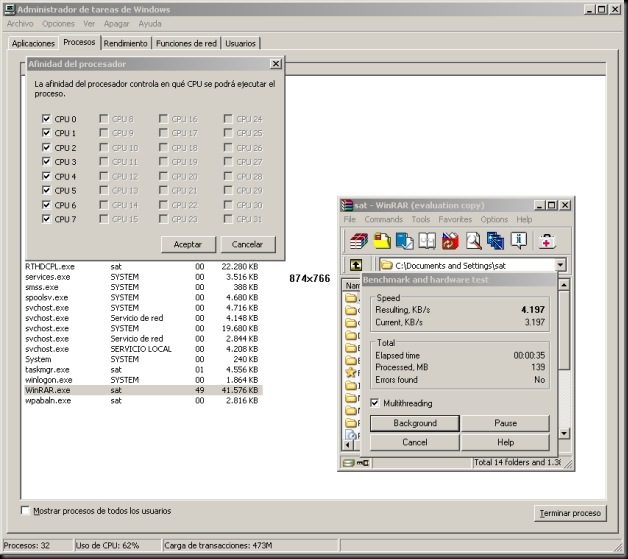Click the Test archive toolbar icon
Viewport: 628px width, 559px height.
404,241
